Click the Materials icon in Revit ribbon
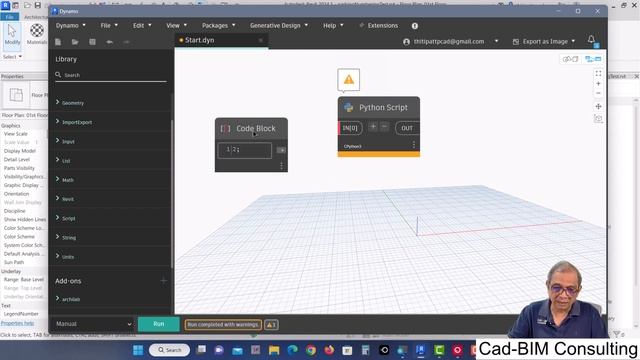Image resolution: width=640 pixels, height=360 pixels. tap(37, 34)
